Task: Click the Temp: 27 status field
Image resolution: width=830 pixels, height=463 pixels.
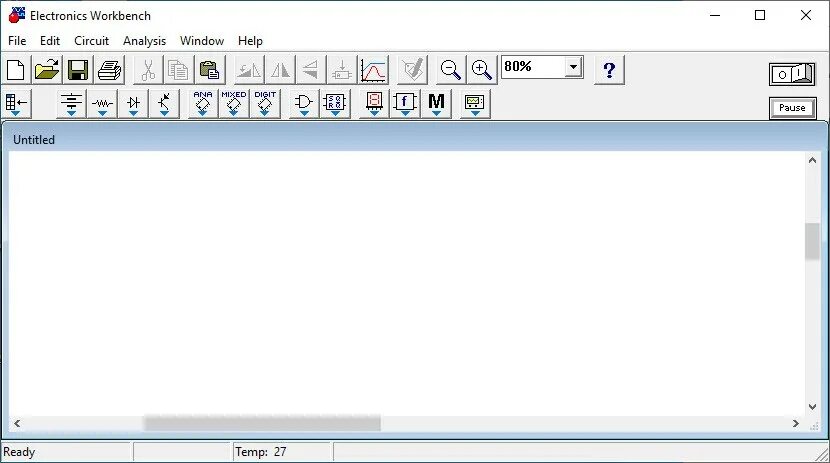Action: tap(282, 452)
